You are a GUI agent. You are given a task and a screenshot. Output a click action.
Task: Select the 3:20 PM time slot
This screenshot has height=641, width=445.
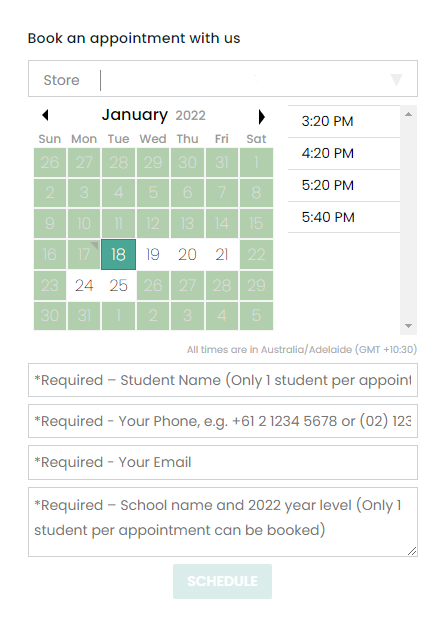tap(344, 121)
